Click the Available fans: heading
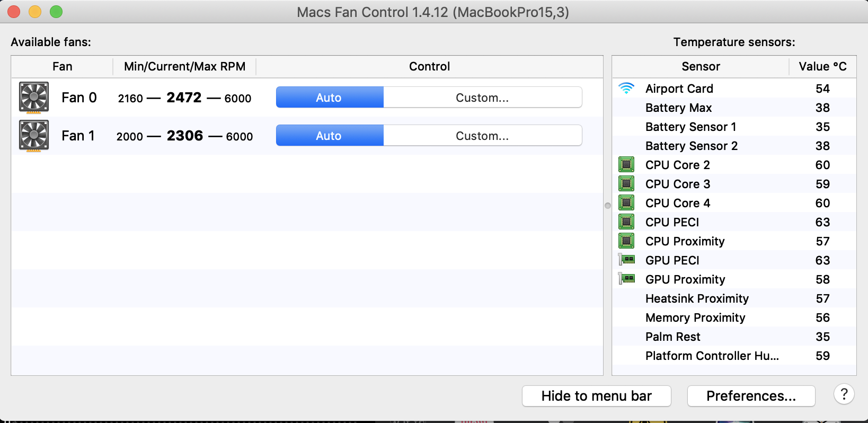The width and height of the screenshot is (868, 423). 51,42
